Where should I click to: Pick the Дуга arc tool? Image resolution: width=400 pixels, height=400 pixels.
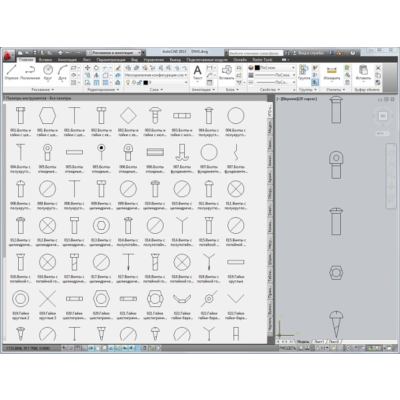[x=62, y=73]
